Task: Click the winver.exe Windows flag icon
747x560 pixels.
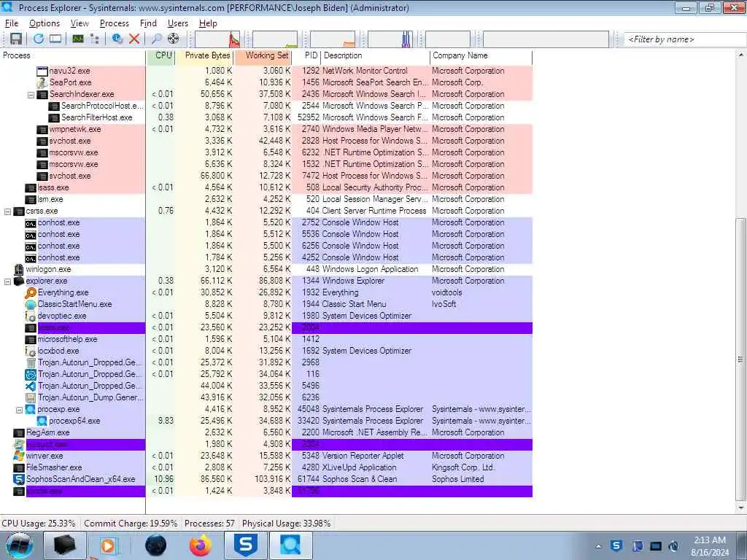Action: pyautogui.click(x=19, y=456)
